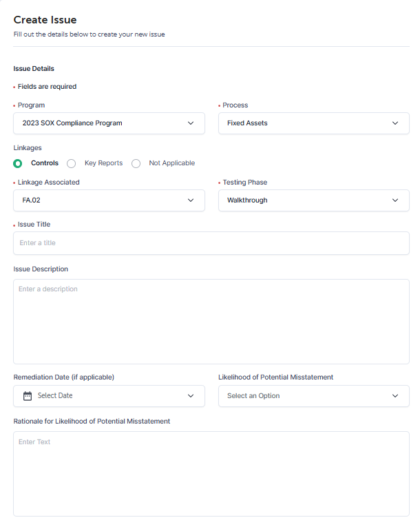Select the Controls radio button
Screen dimensions: 420x520
pyautogui.click(x=18, y=163)
